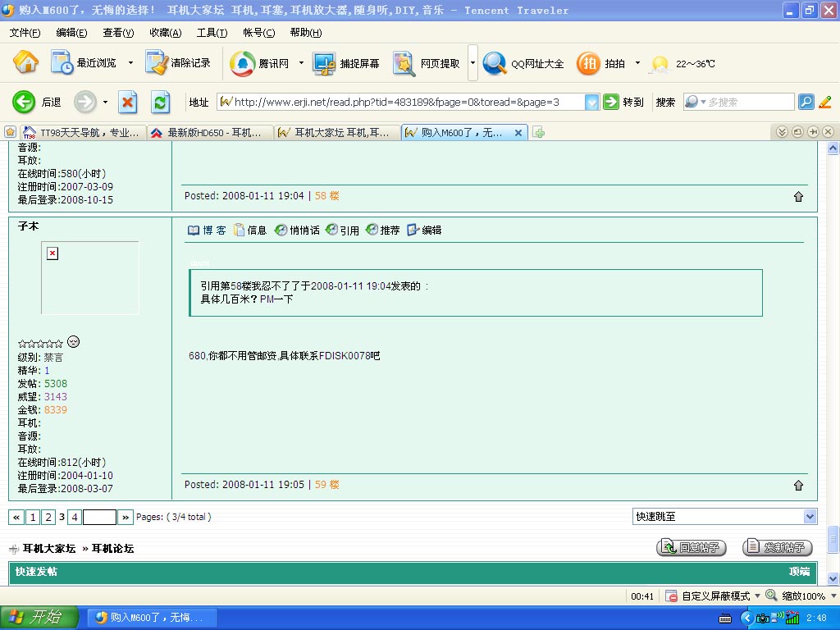Open the 帮助(H) menu
This screenshot has height=630, width=840.
tap(306, 33)
